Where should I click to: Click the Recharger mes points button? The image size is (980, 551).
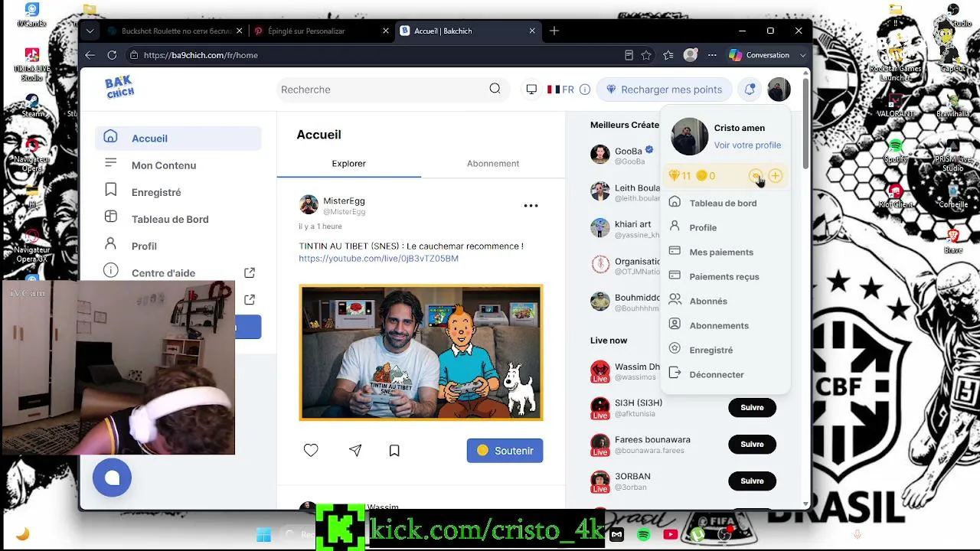point(664,90)
